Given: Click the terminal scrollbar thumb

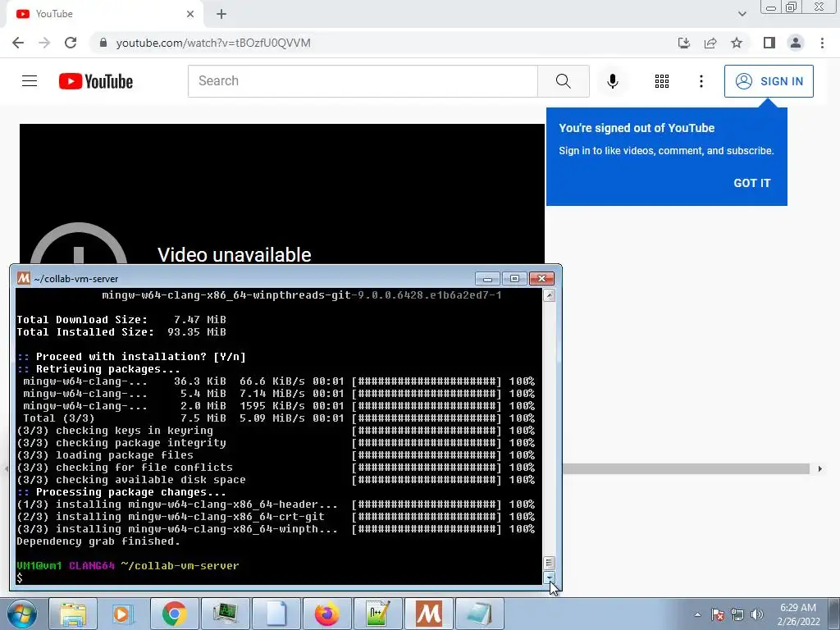Looking at the screenshot, I should coord(549,563).
